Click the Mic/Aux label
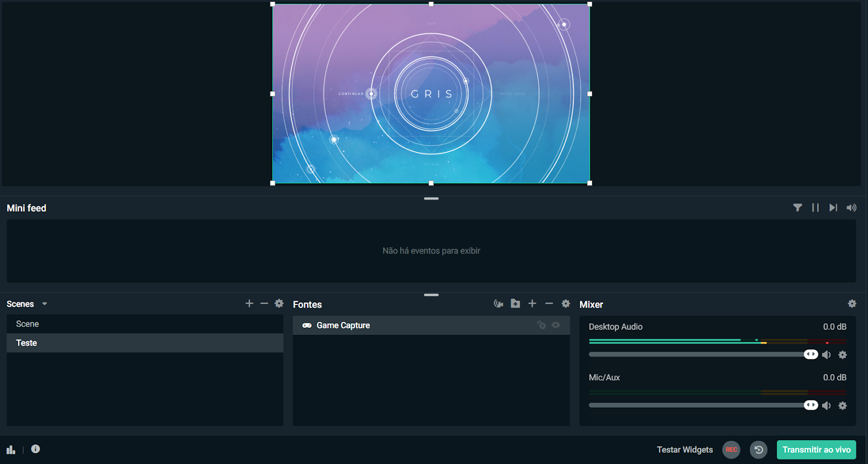Screen dimensions: 868x464 coord(604,377)
